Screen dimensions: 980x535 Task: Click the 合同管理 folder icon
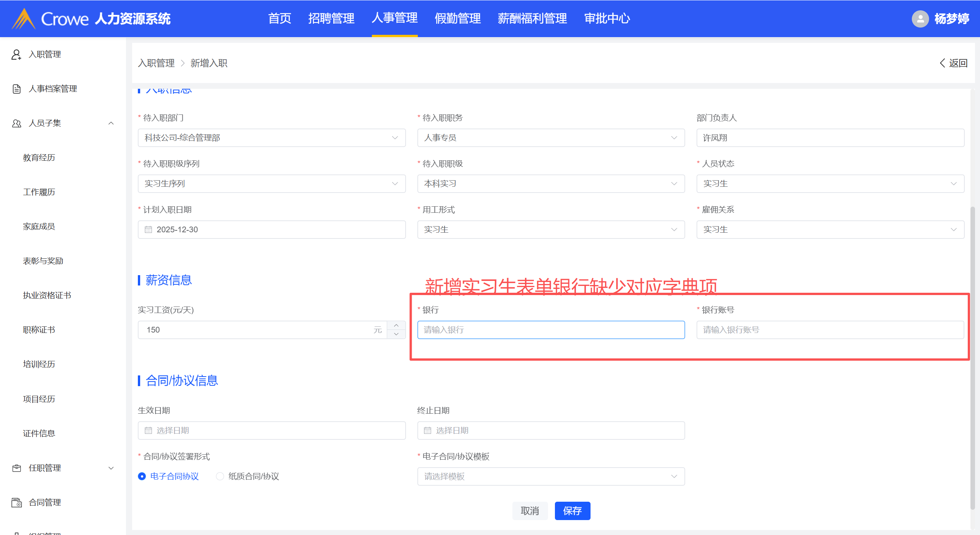16,502
